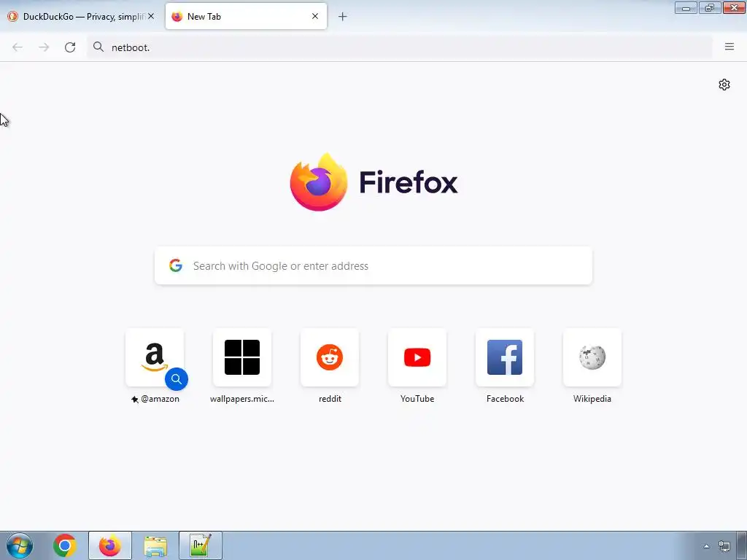Viewport: 747px width, 560px height.
Task: Click the Back arrow navigation button
Action: [x=18, y=47]
